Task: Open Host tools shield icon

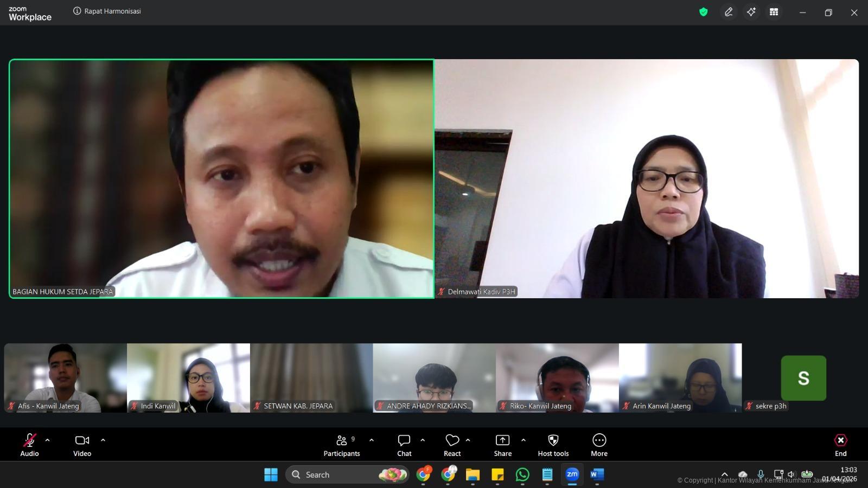Action: point(553,445)
